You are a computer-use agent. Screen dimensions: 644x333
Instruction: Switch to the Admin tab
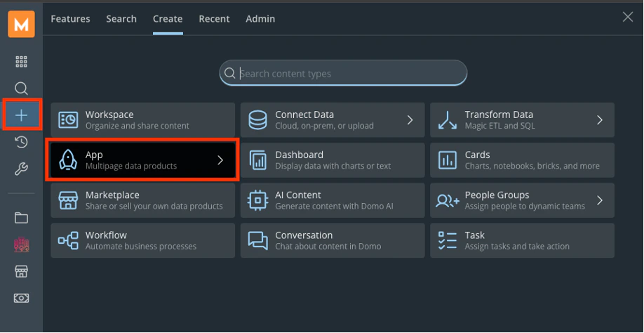(260, 19)
